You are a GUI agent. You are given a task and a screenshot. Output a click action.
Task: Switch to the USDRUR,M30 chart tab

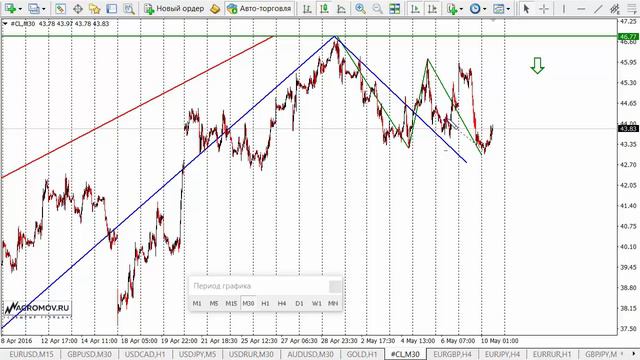tap(251, 354)
